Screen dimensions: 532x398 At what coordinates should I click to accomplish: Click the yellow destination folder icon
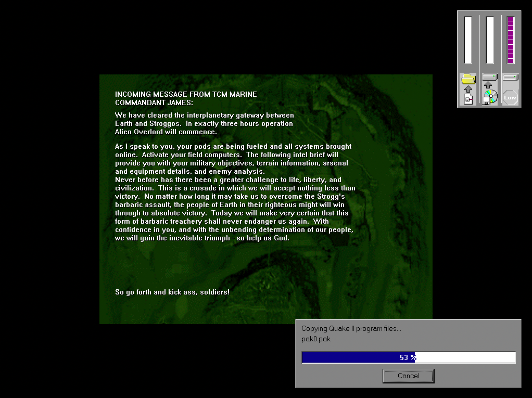pyautogui.click(x=468, y=79)
